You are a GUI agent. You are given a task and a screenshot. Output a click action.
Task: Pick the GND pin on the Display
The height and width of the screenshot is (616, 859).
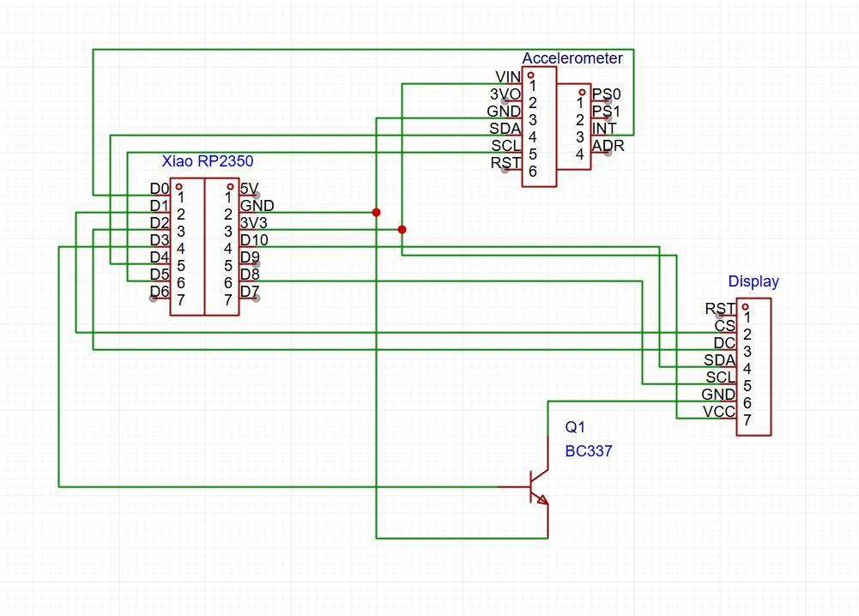718,395
